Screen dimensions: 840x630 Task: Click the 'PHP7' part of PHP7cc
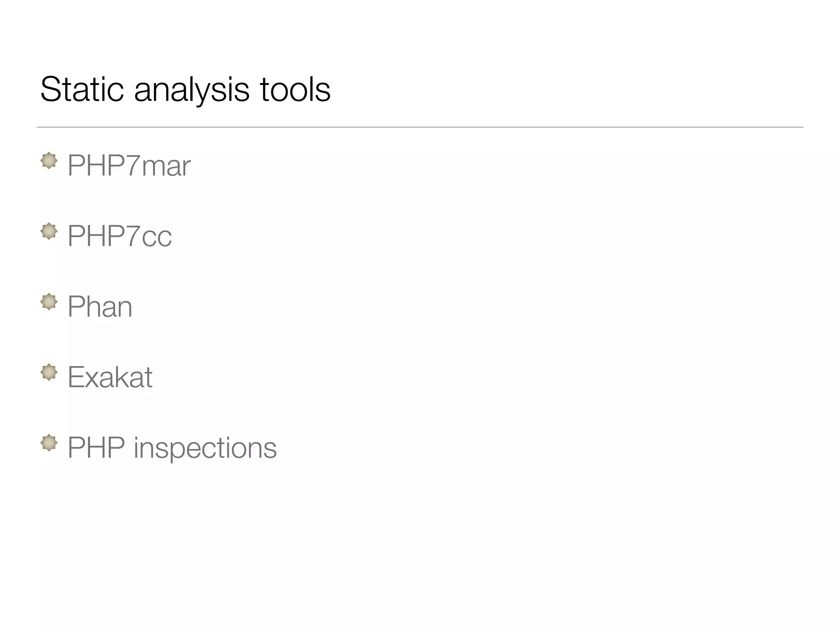coord(104,236)
